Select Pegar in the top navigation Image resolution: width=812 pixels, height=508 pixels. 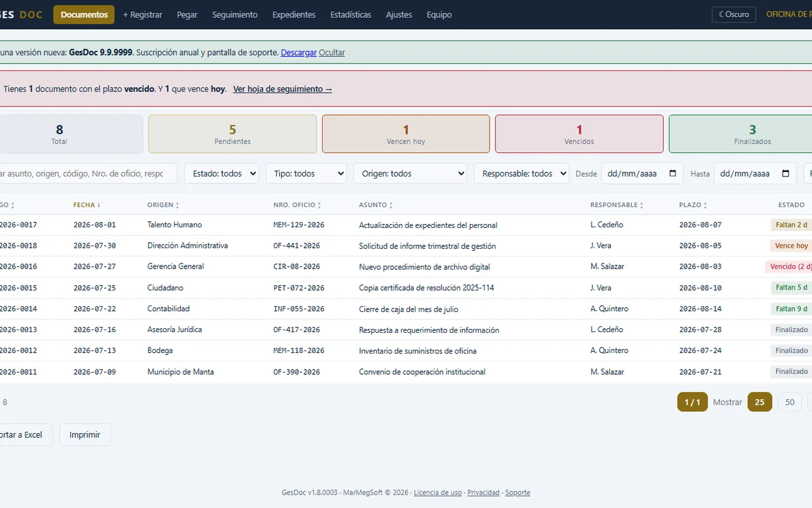point(187,15)
